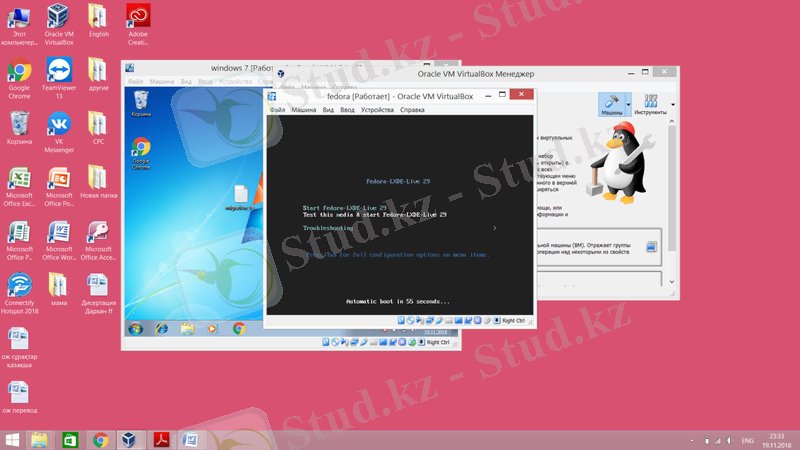Screen dimensions: 800x450
Task: Open Машина menu in windows 7 VM window
Action: pos(162,82)
